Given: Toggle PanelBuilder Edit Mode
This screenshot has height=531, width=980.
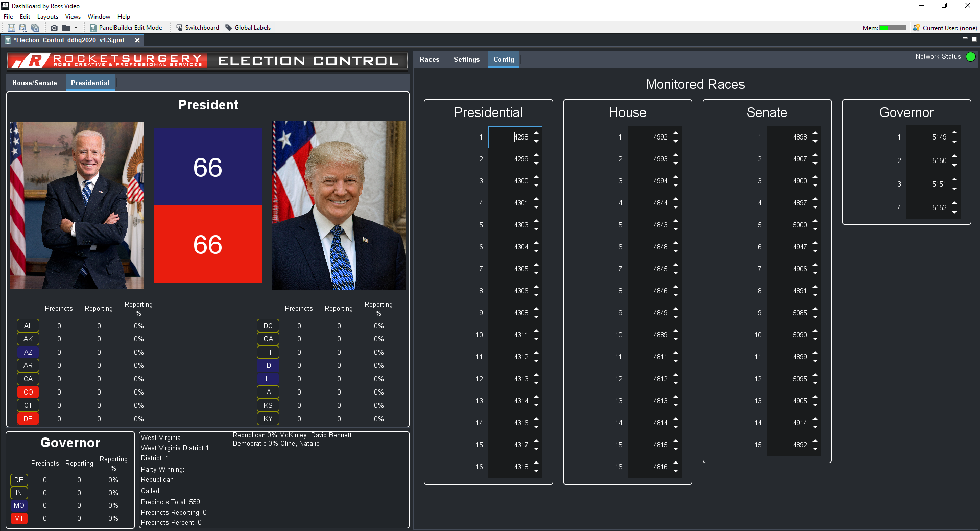Looking at the screenshot, I should (x=126, y=28).
